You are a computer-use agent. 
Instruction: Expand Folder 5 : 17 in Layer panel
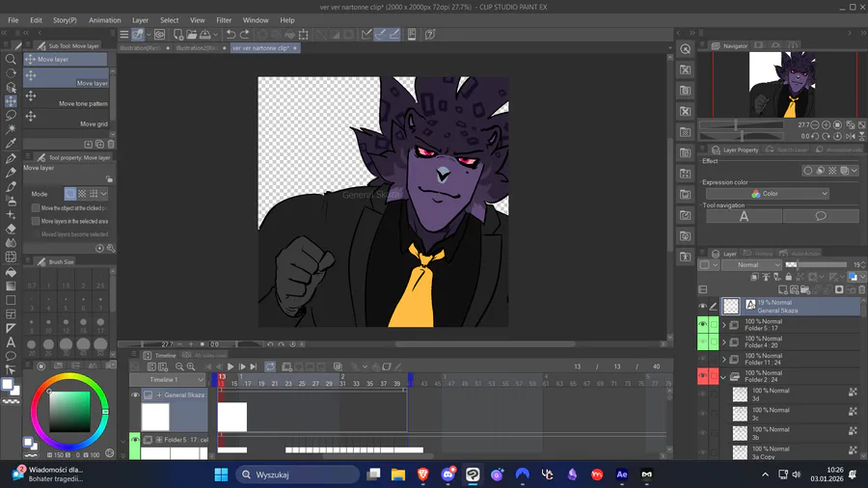tap(724, 325)
